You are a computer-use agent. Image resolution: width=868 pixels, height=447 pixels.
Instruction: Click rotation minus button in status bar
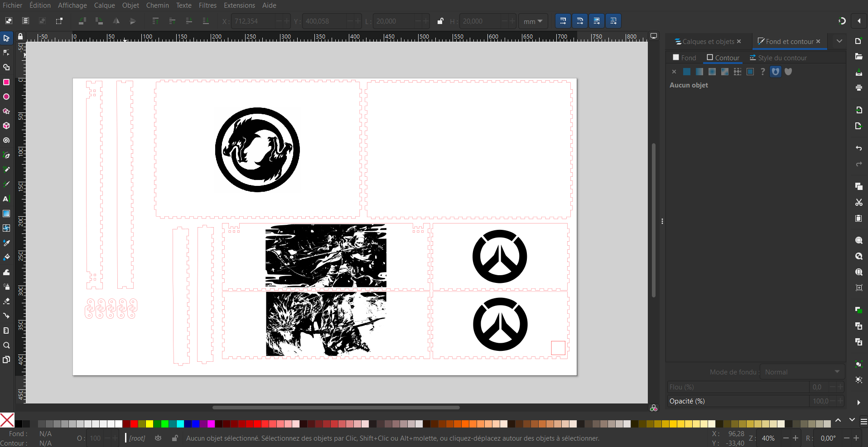846,438
